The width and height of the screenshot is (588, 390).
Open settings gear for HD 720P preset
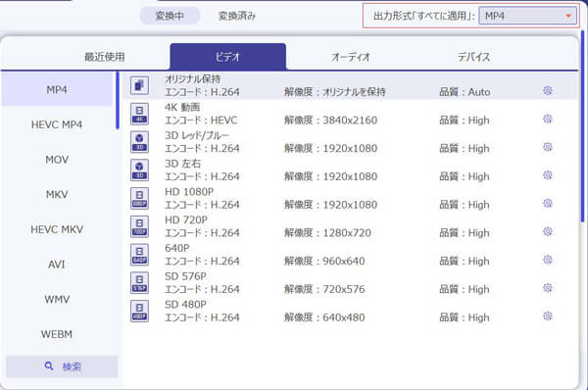point(548,231)
